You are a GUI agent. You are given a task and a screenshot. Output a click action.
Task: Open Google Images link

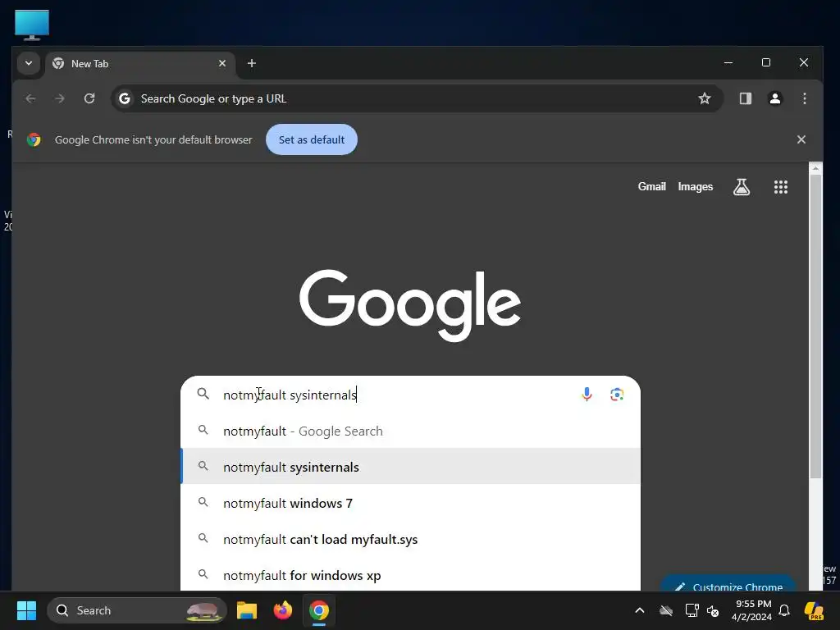695,186
